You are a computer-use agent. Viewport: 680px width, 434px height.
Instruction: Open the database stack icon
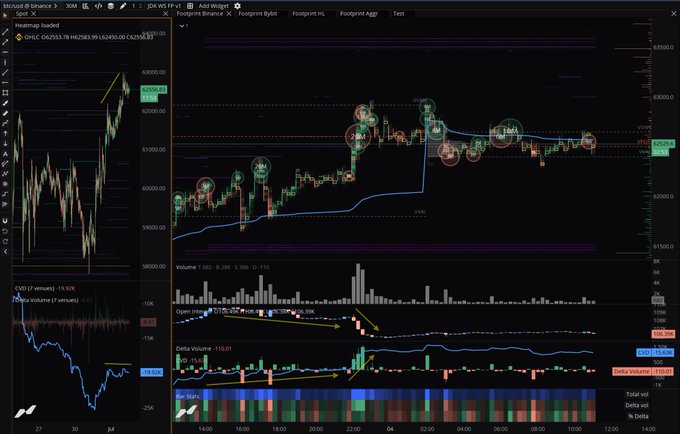(111, 6)
